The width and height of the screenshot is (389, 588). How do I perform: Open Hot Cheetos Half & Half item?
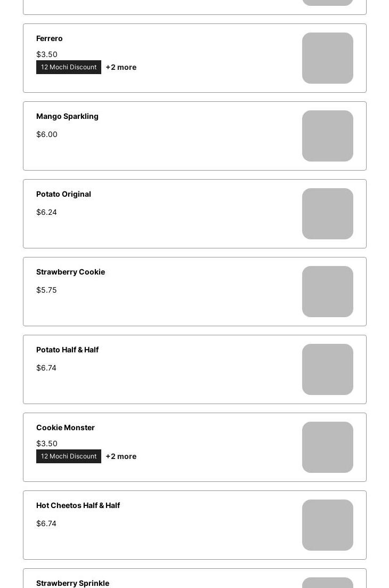[x=194, y=525]
